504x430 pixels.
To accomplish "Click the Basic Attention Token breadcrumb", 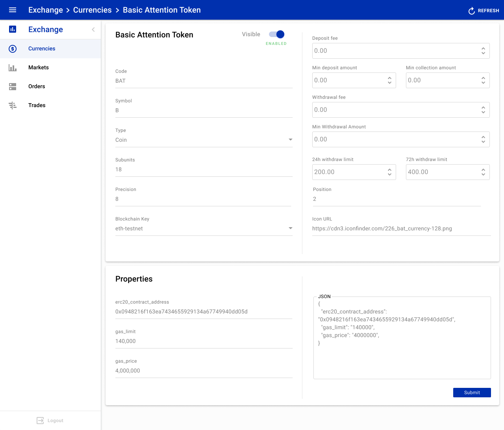I will tap(162, 10).
